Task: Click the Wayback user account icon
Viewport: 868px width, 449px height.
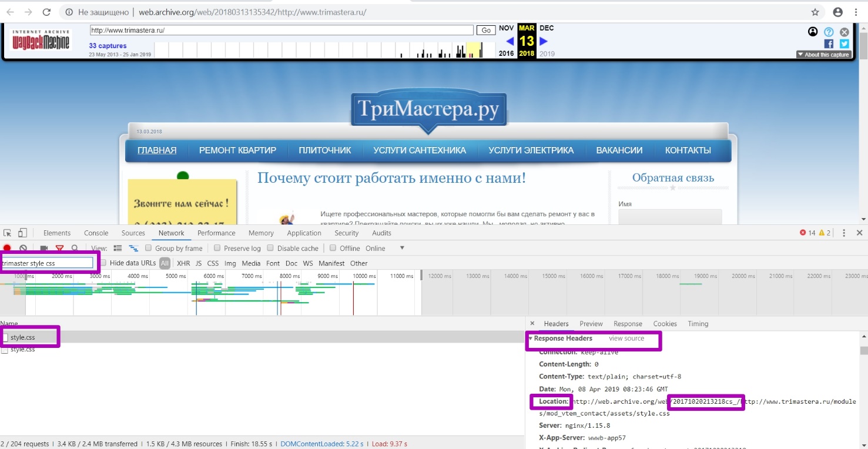Action: click(813, 32)
